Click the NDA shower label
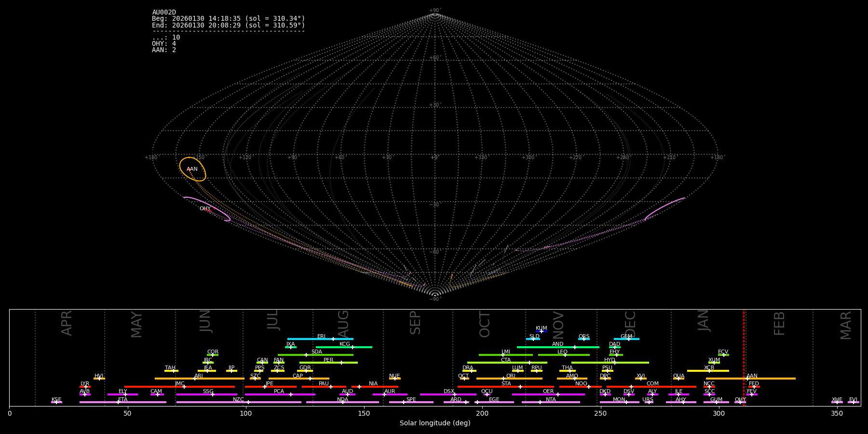Viewport: 868px width, 434px height. [x=343, y=400]
